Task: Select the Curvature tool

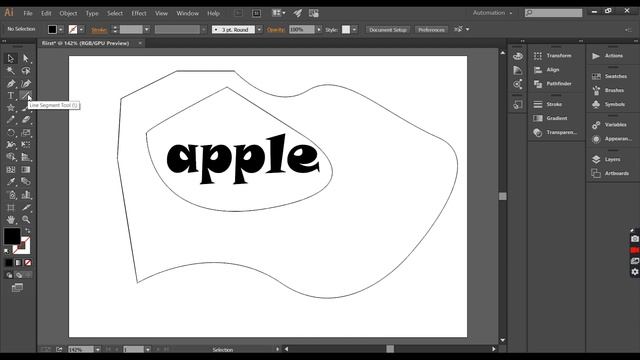Action: tap(26, 83)
